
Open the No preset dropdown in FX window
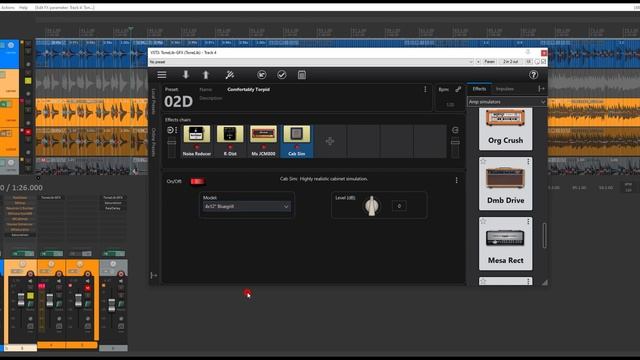pos(311,62)
